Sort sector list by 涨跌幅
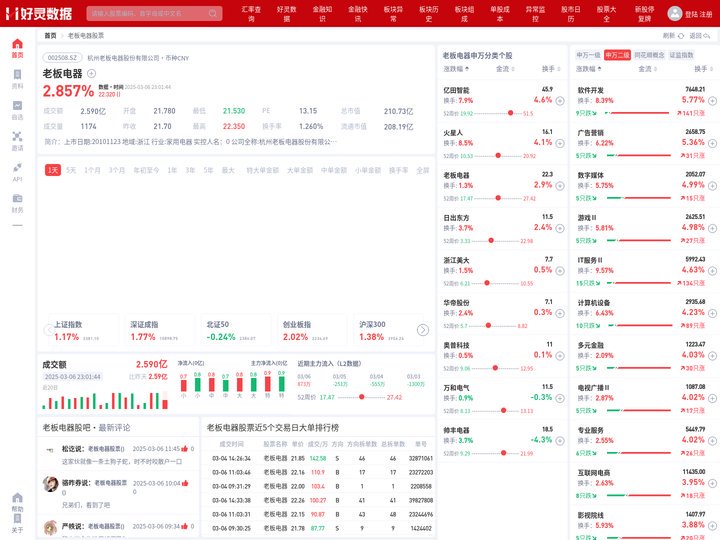 point(589,69)
